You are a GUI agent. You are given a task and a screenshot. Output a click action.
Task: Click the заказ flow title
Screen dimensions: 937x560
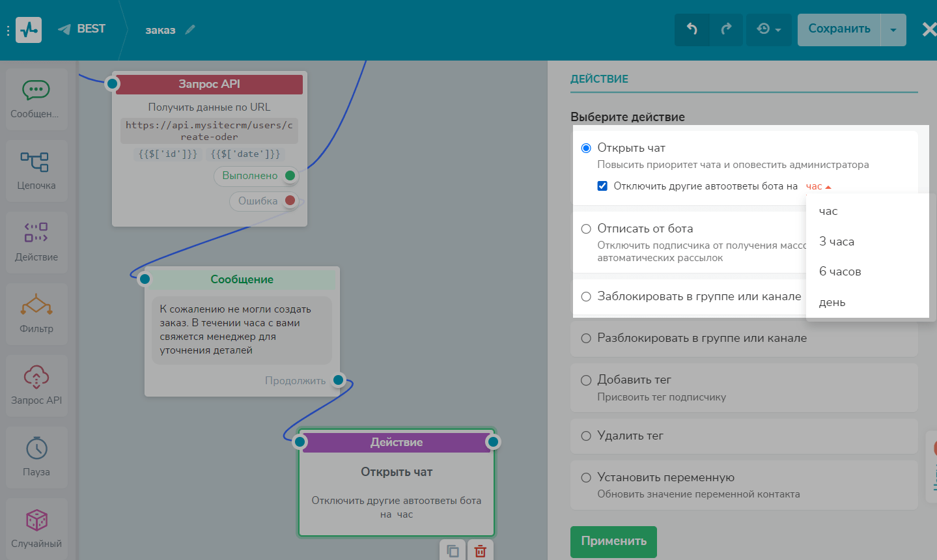click(x=160, y=30)
